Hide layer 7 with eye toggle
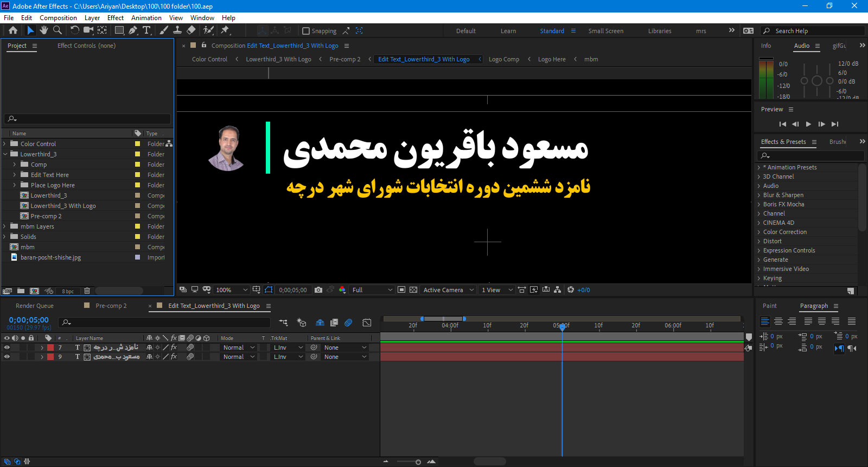This screenshot has width=868, height=467. coord(7,348)
